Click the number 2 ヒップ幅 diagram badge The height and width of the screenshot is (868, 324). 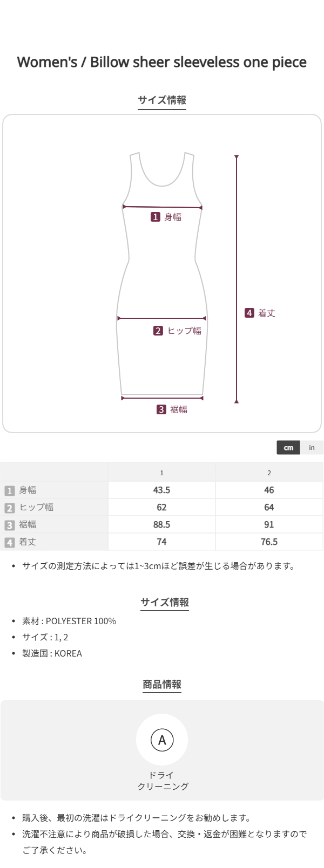point(158,331)
